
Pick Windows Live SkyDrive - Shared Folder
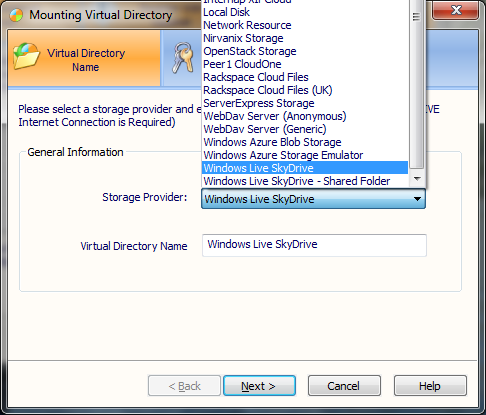pos(305,181)
